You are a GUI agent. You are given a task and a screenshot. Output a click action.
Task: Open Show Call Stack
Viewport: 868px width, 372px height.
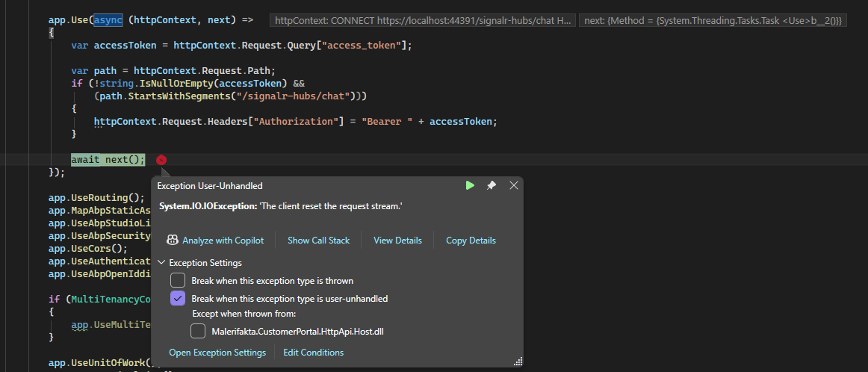pos(318,241)
